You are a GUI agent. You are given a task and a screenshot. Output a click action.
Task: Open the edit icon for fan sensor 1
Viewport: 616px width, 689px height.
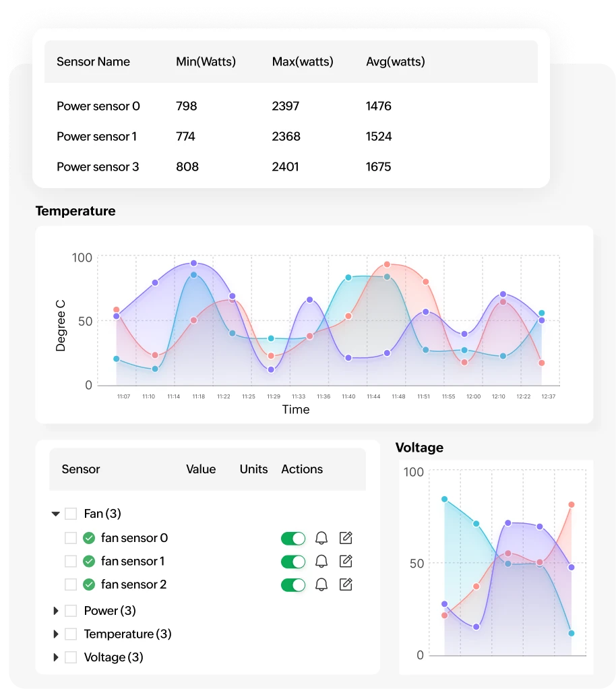click(x=345, y=561)
